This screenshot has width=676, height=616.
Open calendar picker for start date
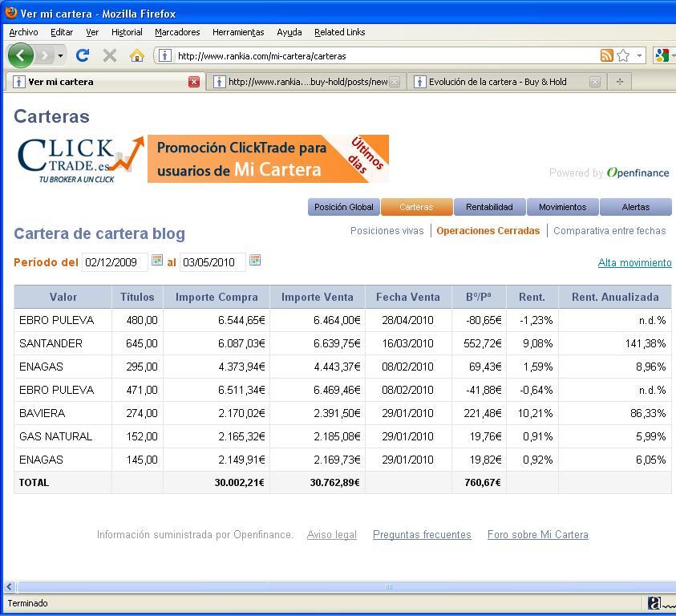pyautogui.click(x=157, y=261)
